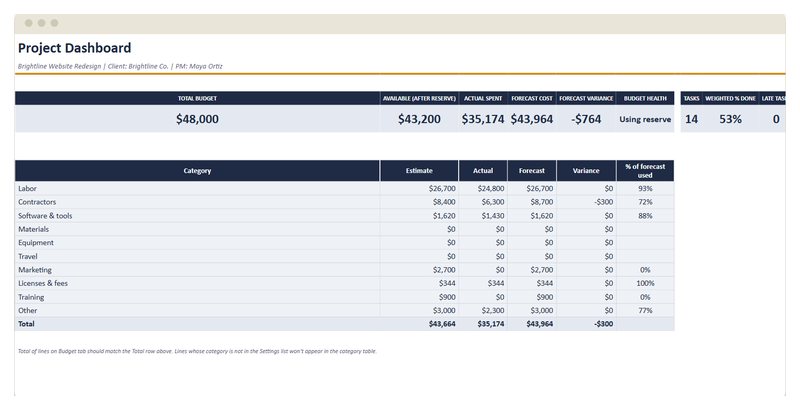Select the $43,964 forecast cost summary value

click(532, 119)
